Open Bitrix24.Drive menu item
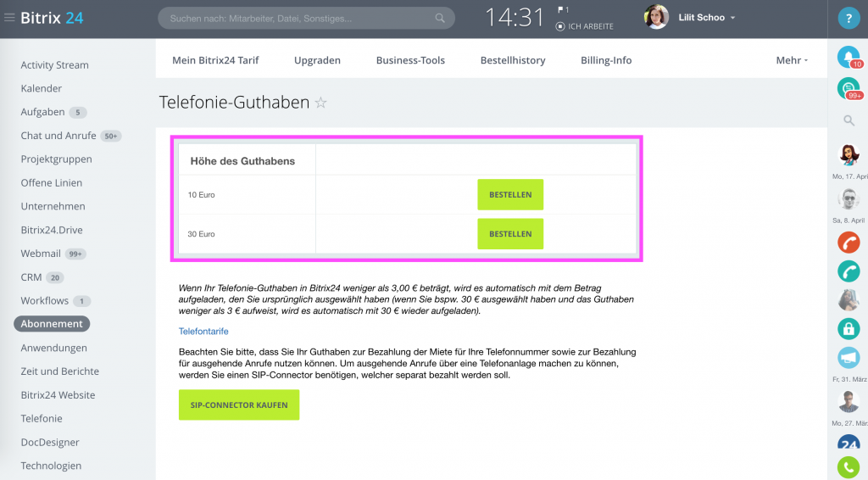This screenshot has width=868, height=480. [x=52, y=230]
